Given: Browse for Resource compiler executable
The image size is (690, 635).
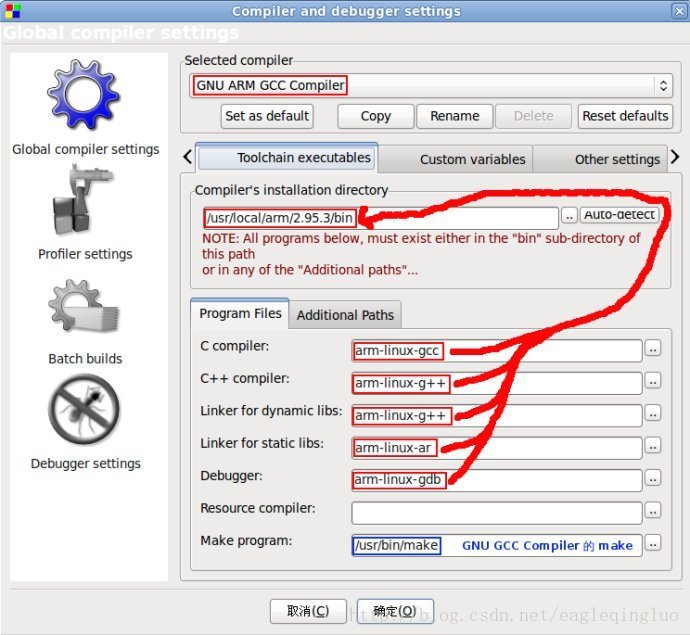Looking at the screenshot, I should (x=653, y=510).
